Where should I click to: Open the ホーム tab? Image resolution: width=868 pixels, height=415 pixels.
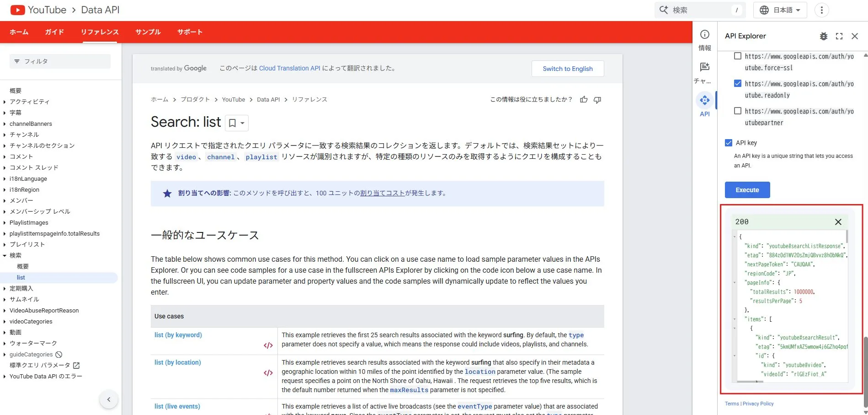(x=19, y=32)
